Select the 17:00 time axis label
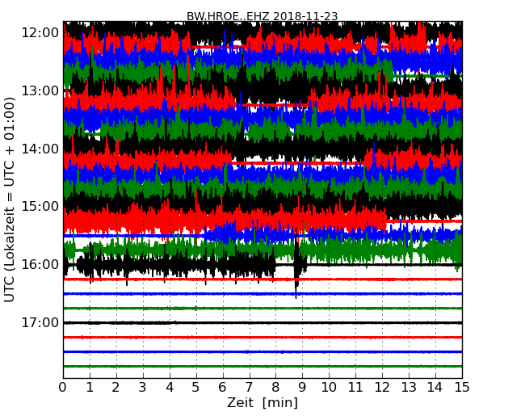Viewport: 525px width, 420px height. point(40,322)
